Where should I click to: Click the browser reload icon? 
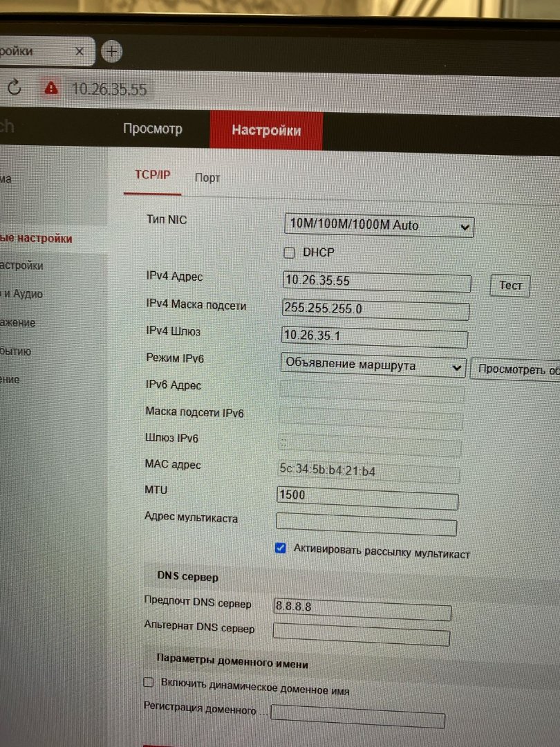(x=15, y=87)
